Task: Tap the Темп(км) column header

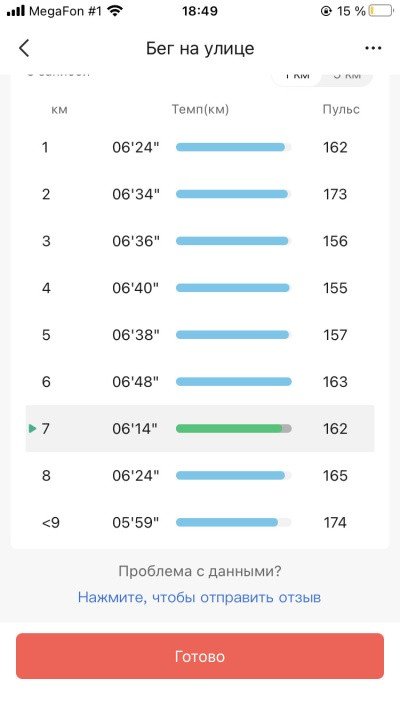Action: (200, 109)
